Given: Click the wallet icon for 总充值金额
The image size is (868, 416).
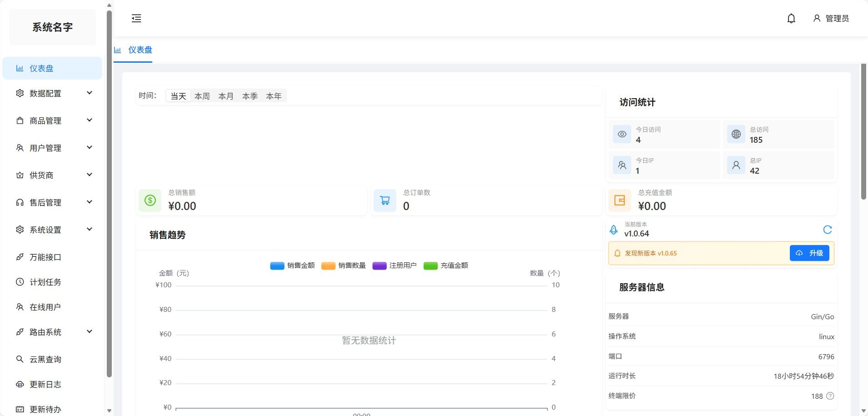Looking at the screenshot, I should tap(619, 200).
